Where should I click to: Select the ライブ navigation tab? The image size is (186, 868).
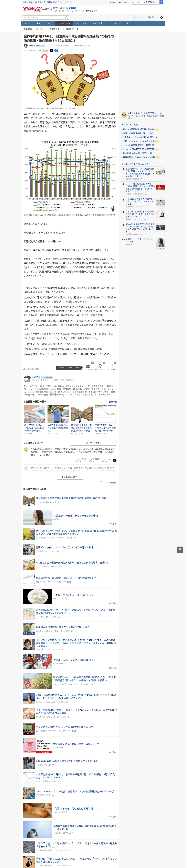point(49,24)
